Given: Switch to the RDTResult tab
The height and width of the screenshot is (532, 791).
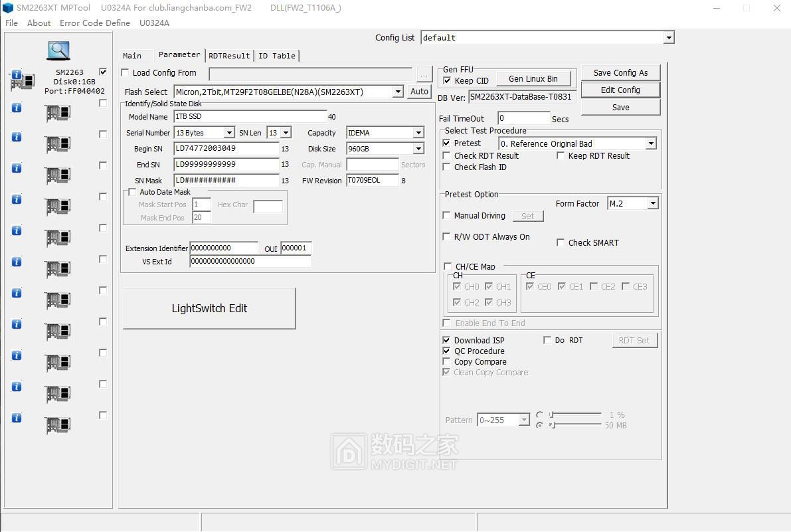Looking at the screenshot, I should coord(229,56).
